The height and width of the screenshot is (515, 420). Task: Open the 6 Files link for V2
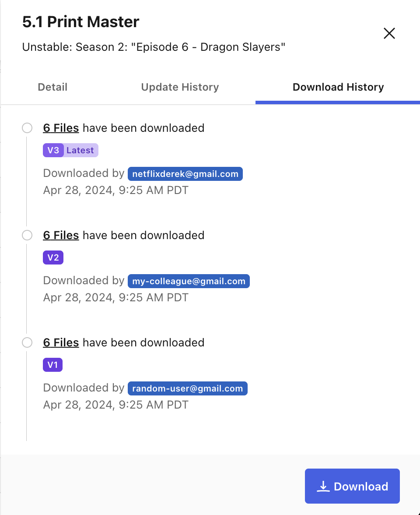(x=61, y=235)
